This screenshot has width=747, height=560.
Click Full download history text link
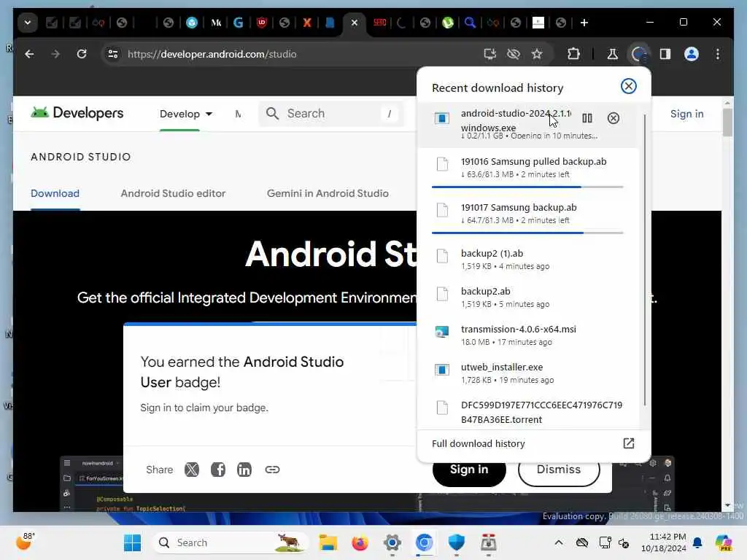point(479,443)
